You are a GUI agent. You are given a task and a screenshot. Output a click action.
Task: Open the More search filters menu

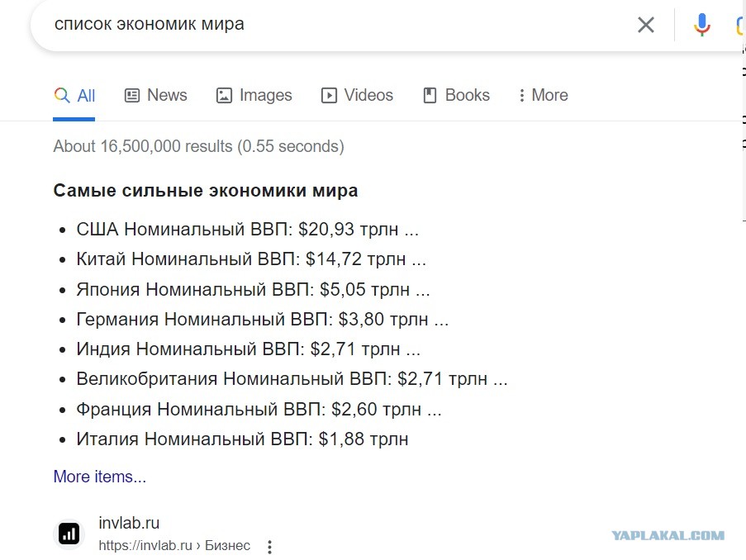point(544,95)
